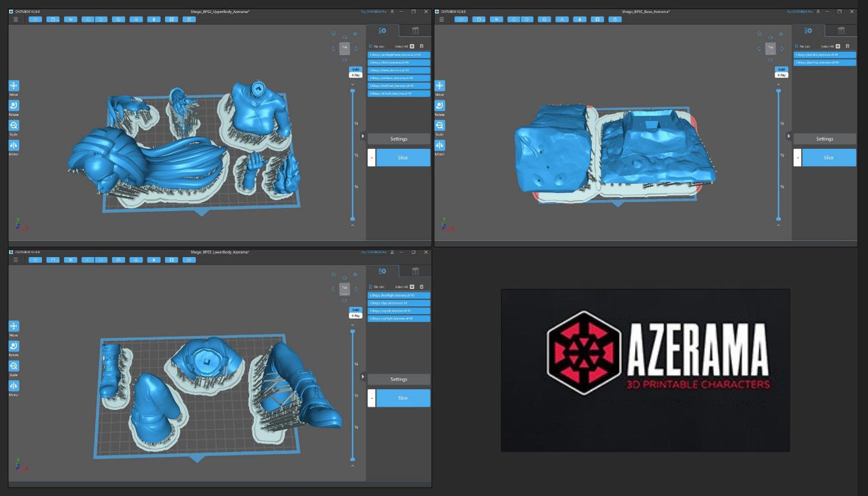Select the Mirror tool in LowerBody window
This screenshot has width=868, height=496.
[14, 387]
